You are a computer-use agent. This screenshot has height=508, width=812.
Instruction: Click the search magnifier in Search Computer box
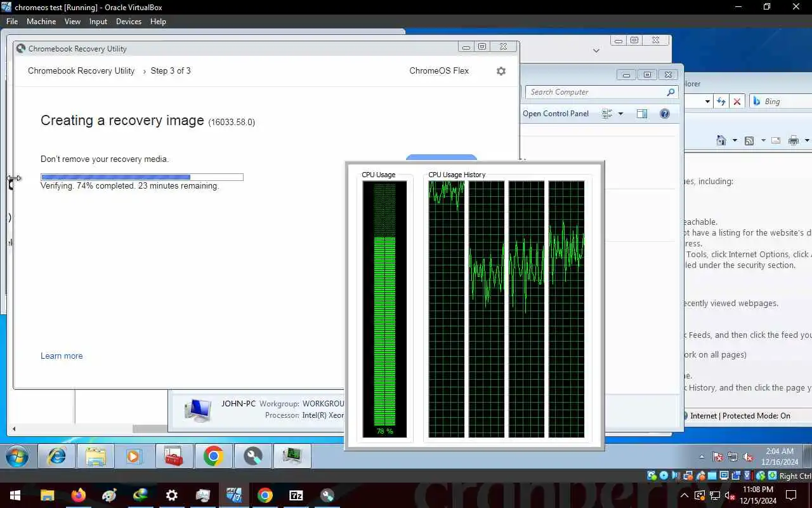tap(671, 92)
